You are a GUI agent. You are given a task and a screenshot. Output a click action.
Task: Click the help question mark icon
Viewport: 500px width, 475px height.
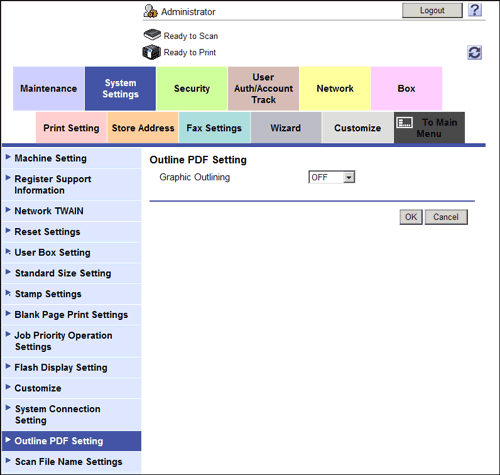pos(475,10)
